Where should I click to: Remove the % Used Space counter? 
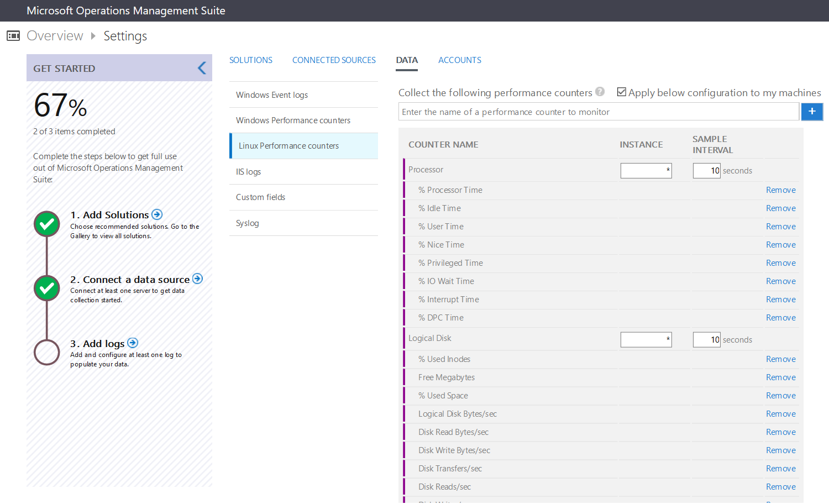pyautogui.click(x=781, y=396)
